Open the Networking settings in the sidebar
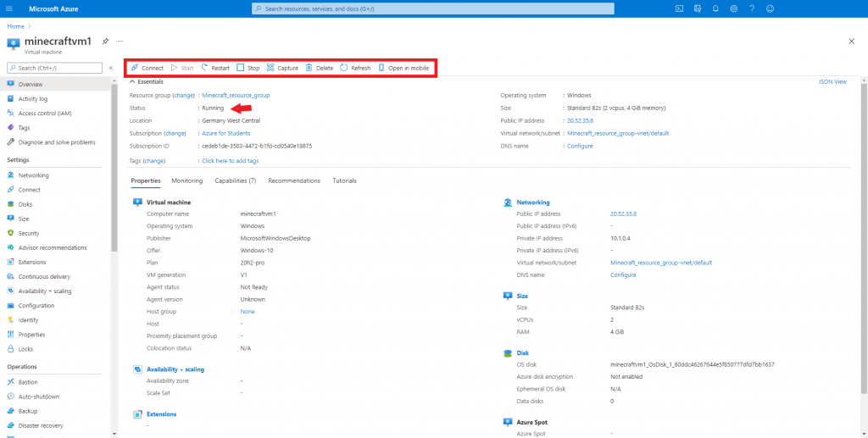This screenshot has width=868, height=438. pyautogui.click(x=33, y=175)
